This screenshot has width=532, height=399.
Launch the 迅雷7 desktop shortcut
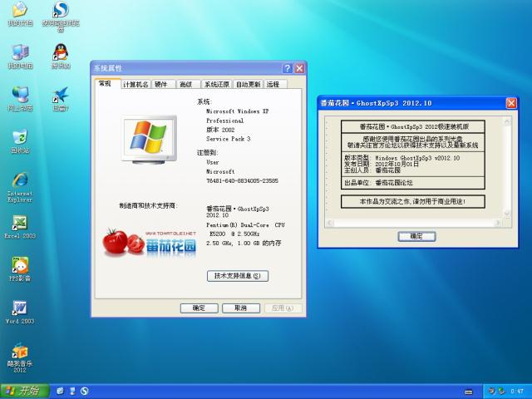click(x=60, y=95)
